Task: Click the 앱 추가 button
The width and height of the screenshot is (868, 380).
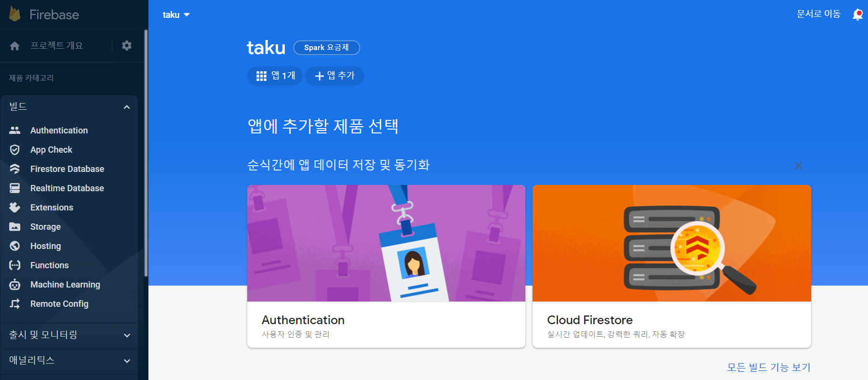Action: tap(334, 76)
